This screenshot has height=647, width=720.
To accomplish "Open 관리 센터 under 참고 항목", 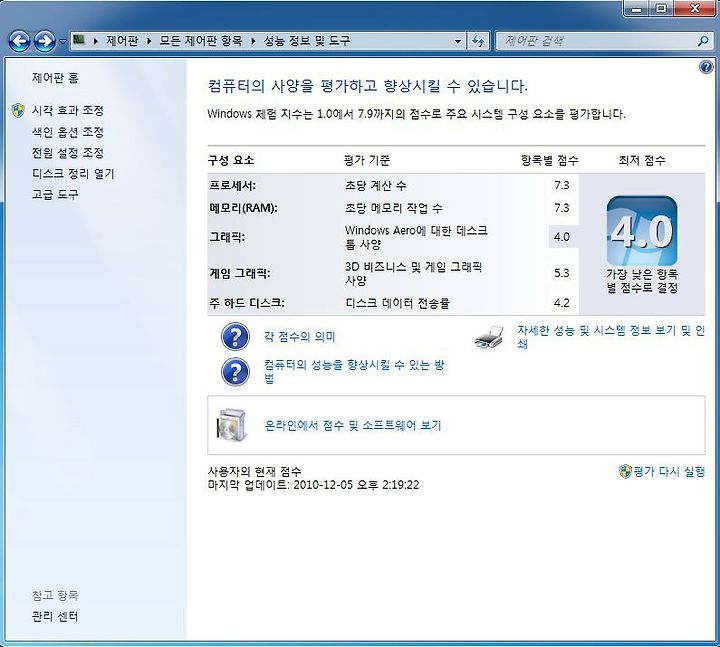I will [55, 616].
